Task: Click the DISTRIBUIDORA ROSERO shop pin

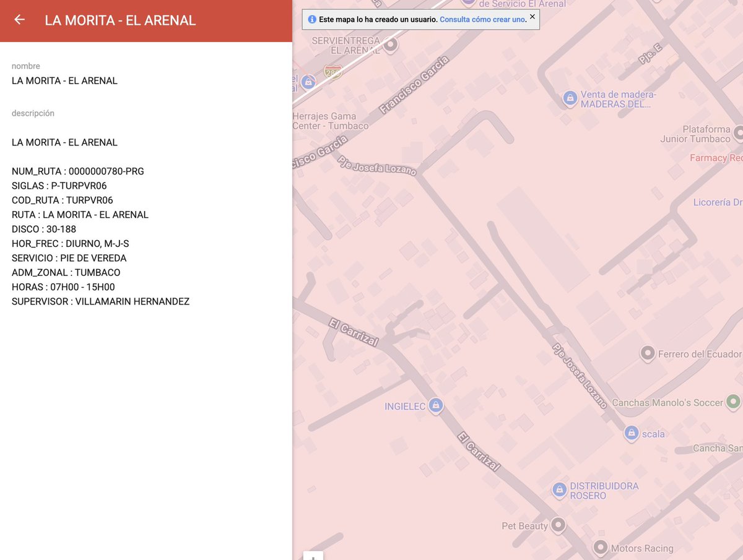Action: click(559, 489)
